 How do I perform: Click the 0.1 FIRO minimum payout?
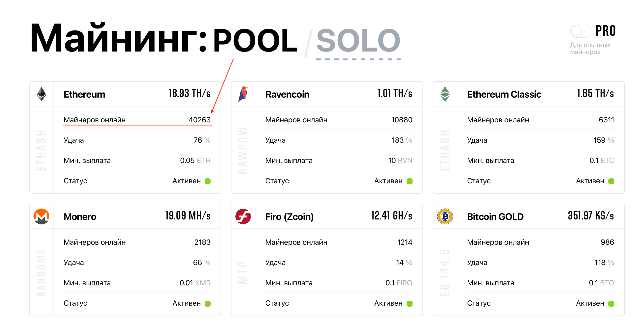[399, 283]
